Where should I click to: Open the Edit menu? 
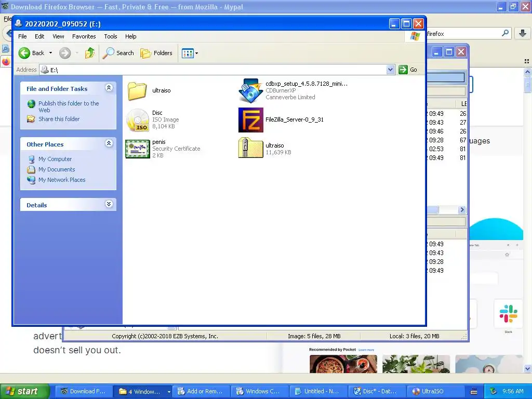point(39,36)
